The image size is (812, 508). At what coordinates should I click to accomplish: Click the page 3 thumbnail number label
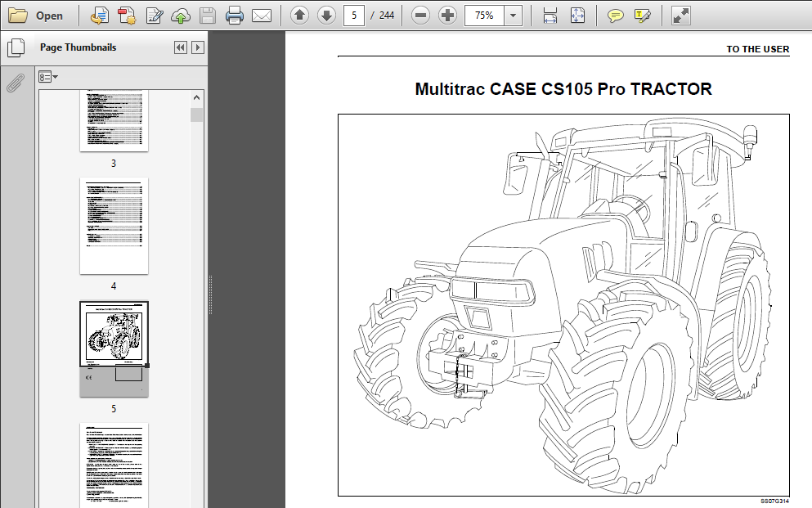(114, 164)
